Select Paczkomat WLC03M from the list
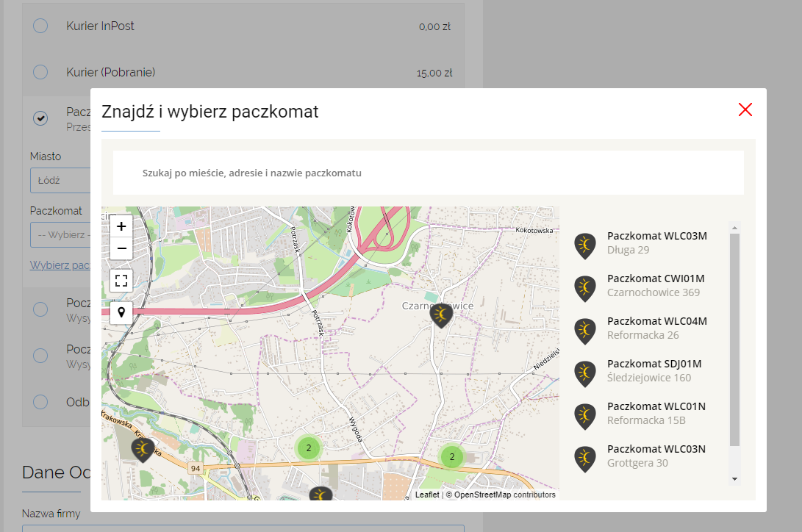 657,236
